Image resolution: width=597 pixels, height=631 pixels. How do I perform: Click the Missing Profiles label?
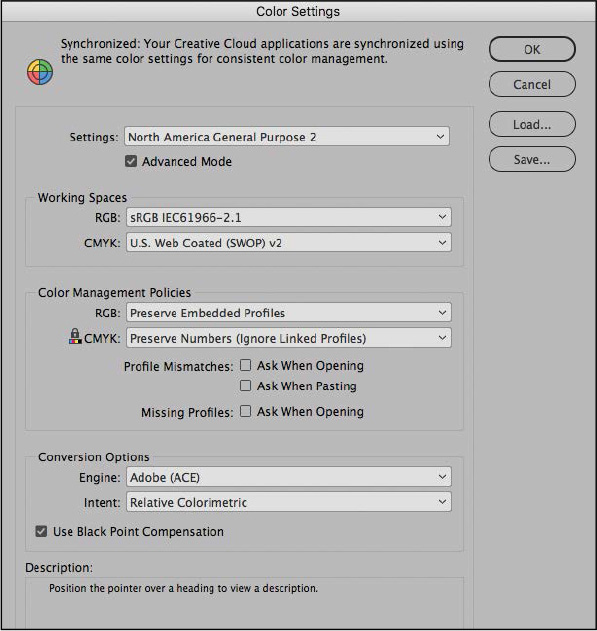(x=187, y=412)
